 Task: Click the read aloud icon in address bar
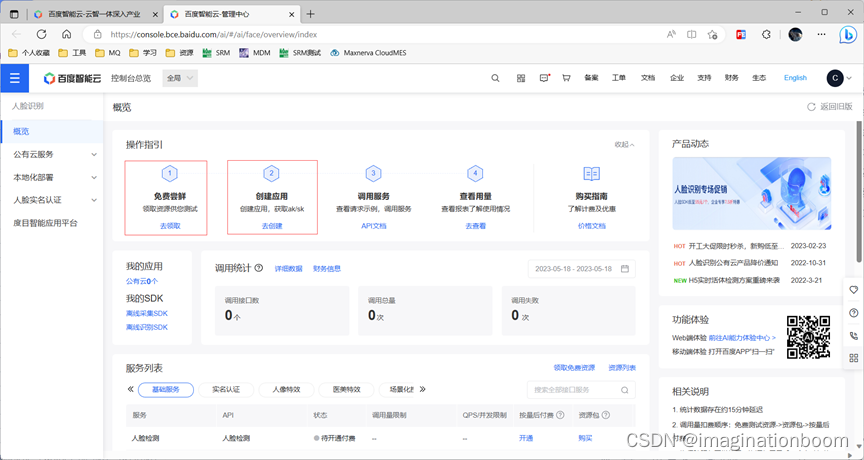[x=671, y=34]
